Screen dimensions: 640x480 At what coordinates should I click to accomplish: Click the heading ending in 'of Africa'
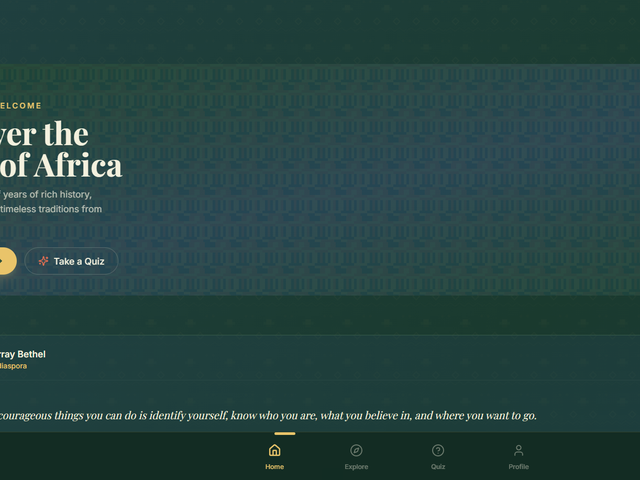(x=61, y=149)
